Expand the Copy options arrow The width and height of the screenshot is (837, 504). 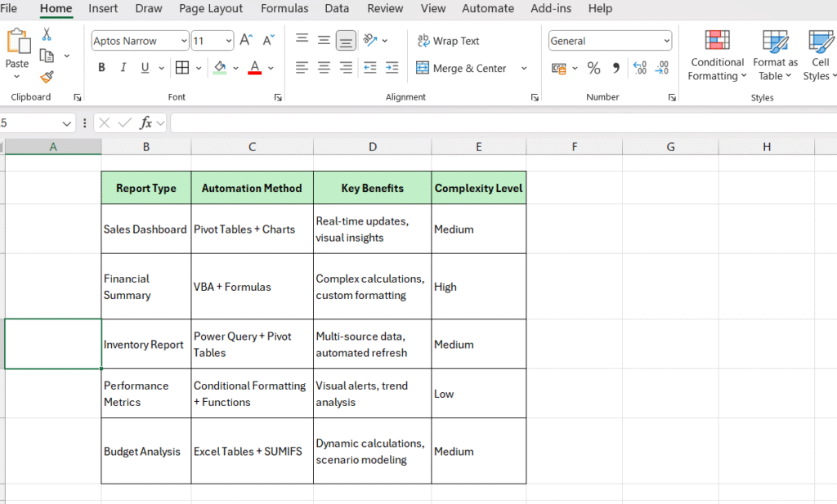coord(67,56)
